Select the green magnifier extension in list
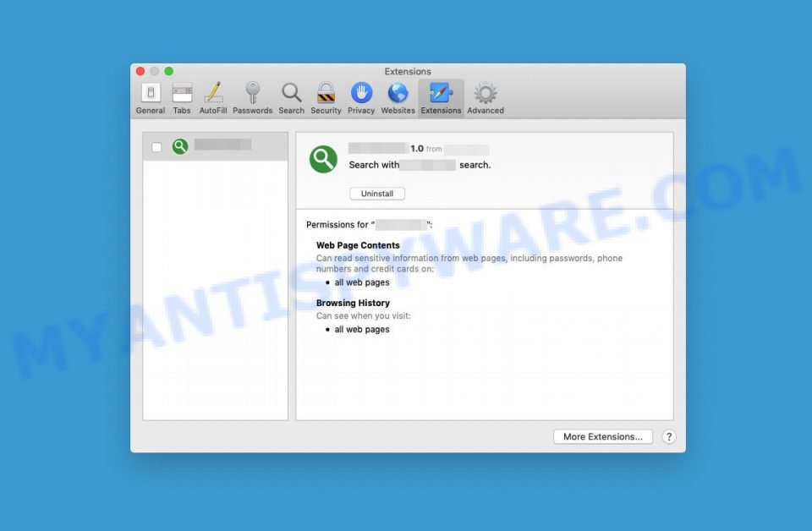This screenshot has width=812, height=531. [216, 146]
